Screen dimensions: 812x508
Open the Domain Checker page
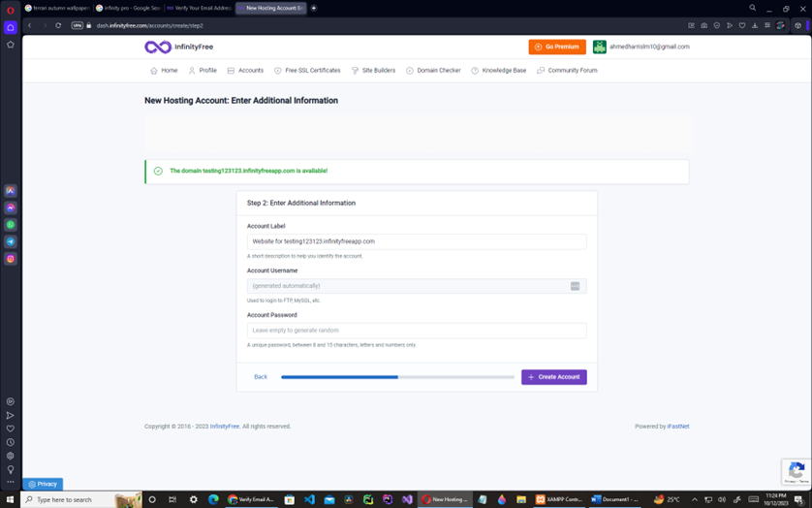coord(433,71)
